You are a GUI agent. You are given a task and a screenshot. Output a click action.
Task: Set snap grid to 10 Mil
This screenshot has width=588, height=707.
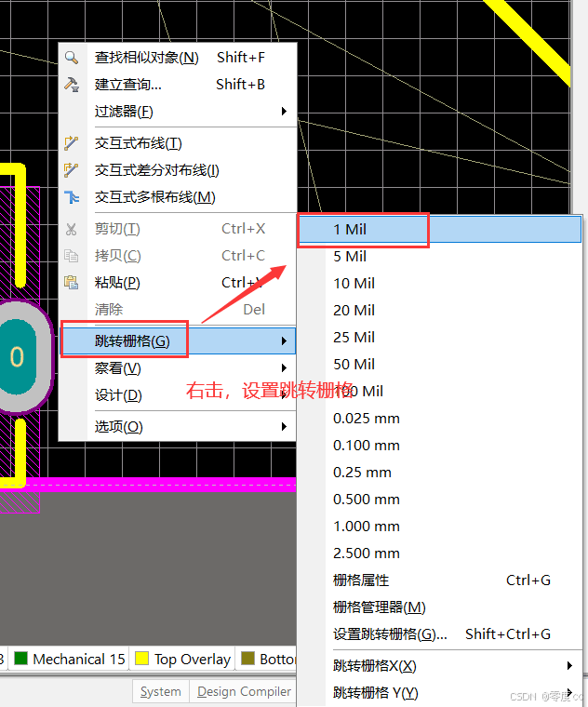click(x=440, y=284)
